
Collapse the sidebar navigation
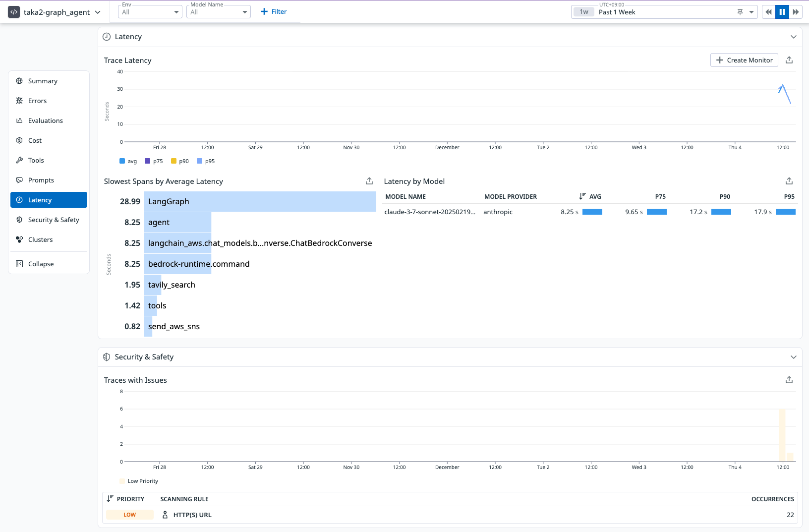pos(49,264)
